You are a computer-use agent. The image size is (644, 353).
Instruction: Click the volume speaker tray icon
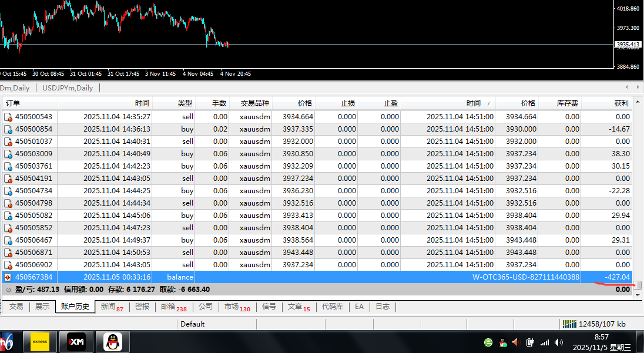(558, 342)
